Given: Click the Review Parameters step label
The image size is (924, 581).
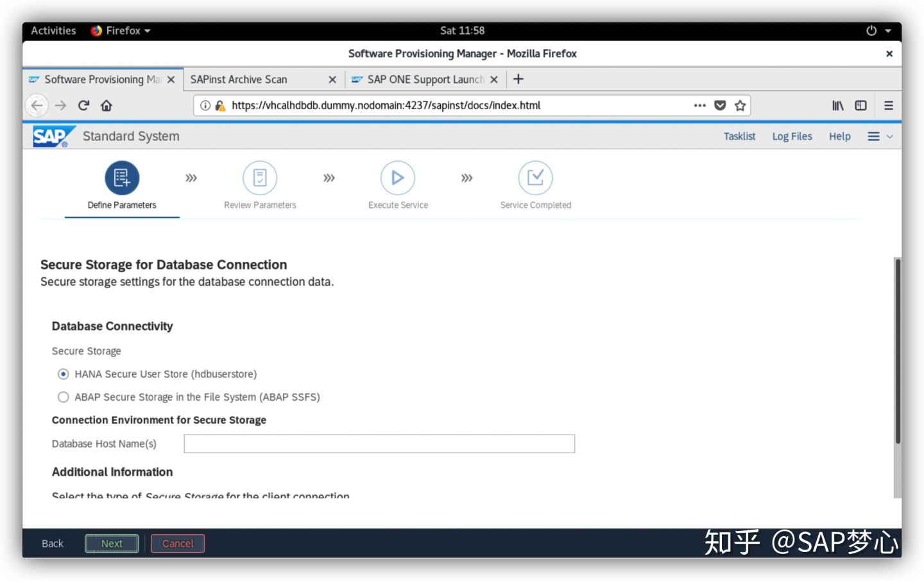Looking at the screenshot, I should pos(260,205).
